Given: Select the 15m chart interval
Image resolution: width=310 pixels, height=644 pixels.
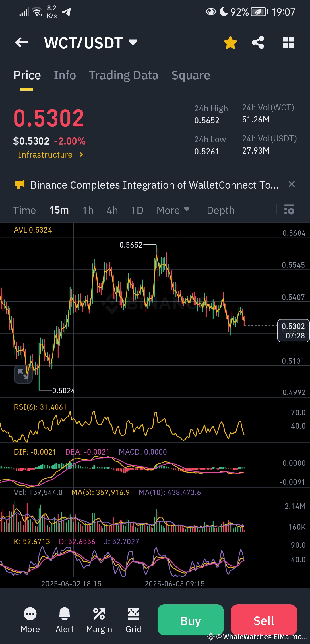Looking at the screenshot, I should coord(59,210).
